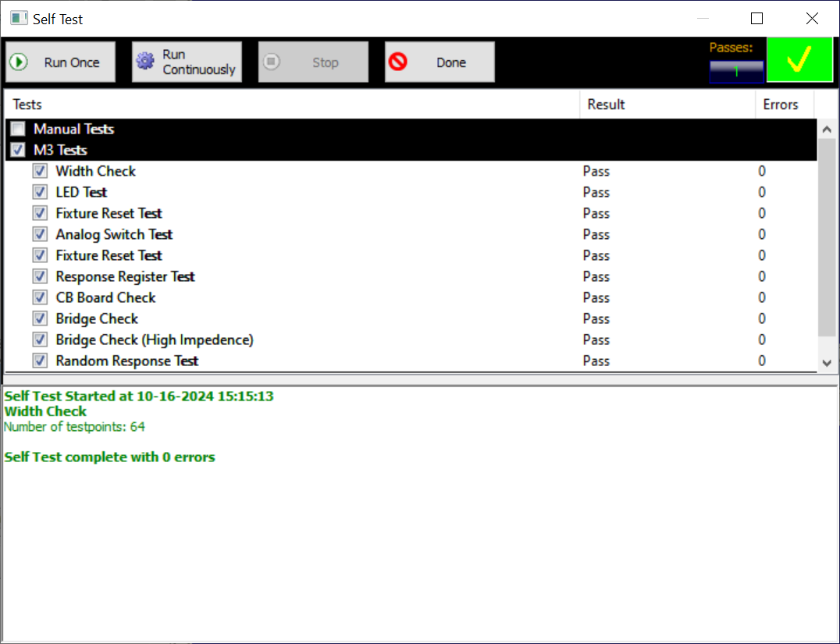Click the green checkmark status indicator
The width and height of the screenshot is (840, 644).
[x=799, y=59]
